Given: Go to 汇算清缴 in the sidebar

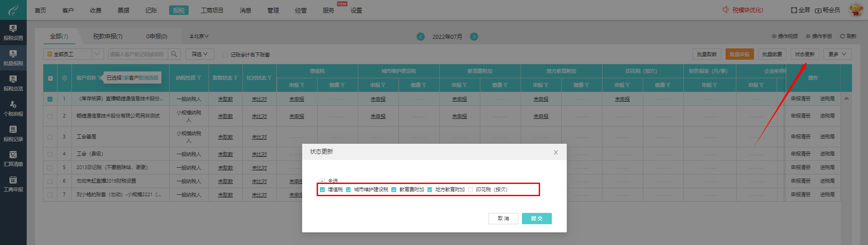Looking at the screenshot, I should pyautogui.click(x=13, y=158).
